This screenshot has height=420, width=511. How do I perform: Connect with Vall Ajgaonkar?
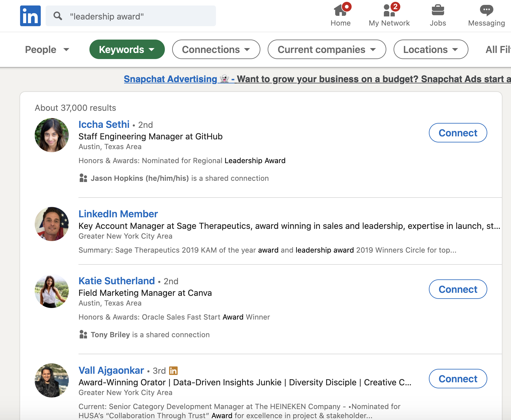coord(458,379)
